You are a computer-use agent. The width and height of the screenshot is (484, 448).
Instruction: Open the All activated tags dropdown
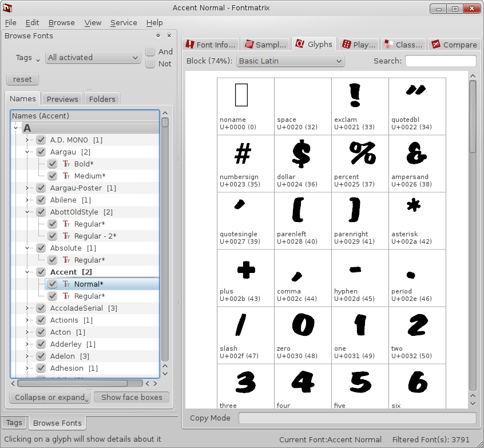pyautogui.click(x=93, y=58)
